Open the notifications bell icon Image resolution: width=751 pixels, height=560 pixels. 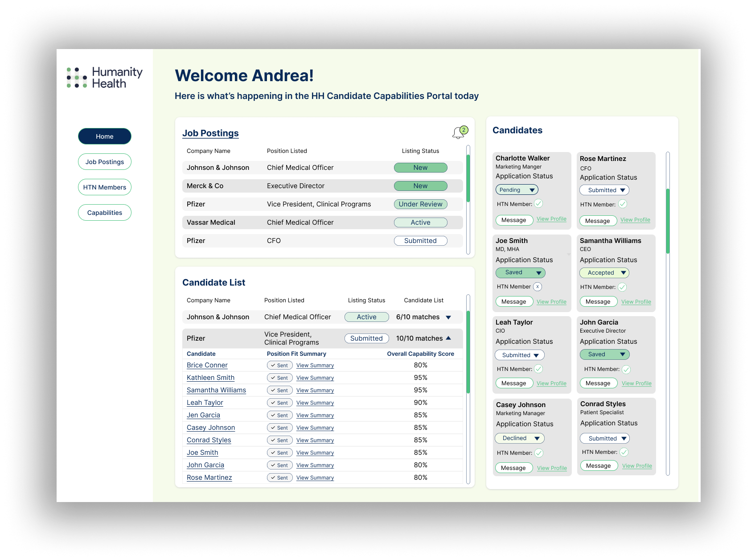point(460,132)
